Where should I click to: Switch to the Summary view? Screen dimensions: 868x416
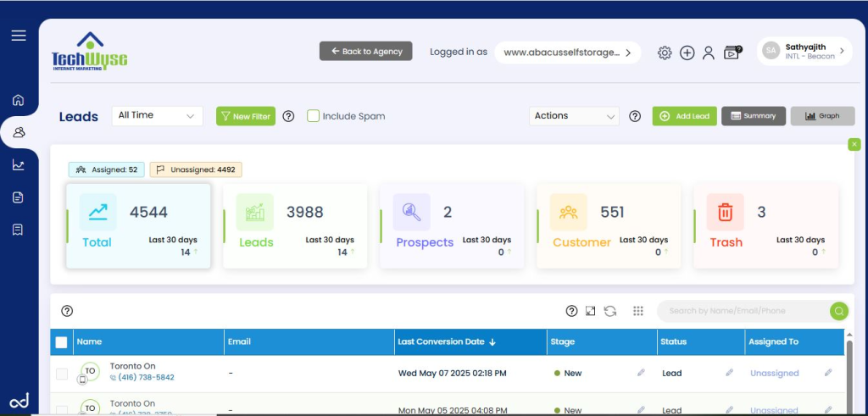754,116
